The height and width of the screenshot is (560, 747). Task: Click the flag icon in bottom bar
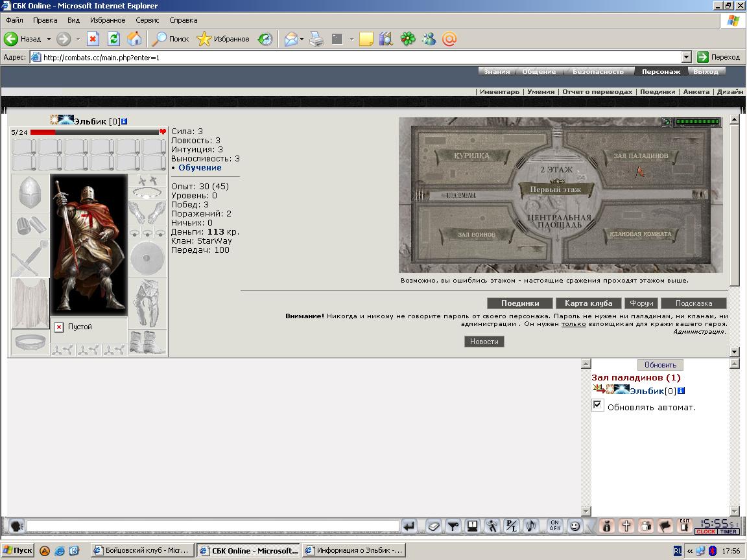point(665,526)
